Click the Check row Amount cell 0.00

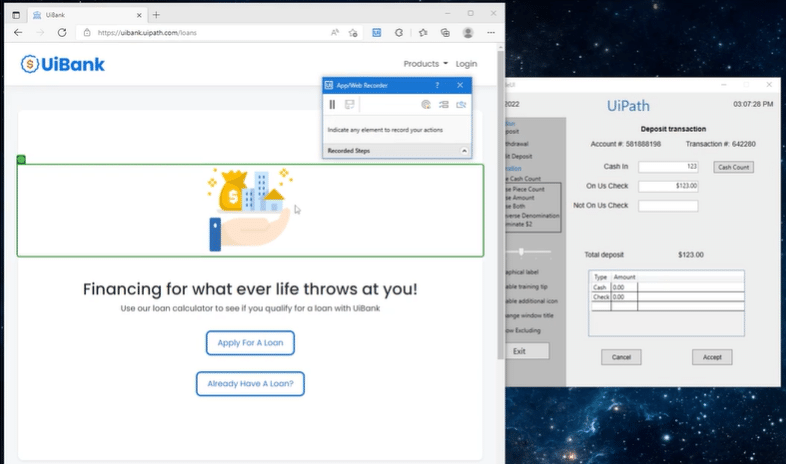tap(624, 297)
